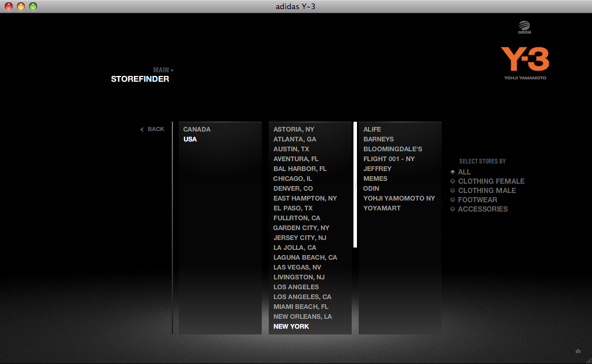
Task: Click the city list scrollbar thumb
Action: 355,184
